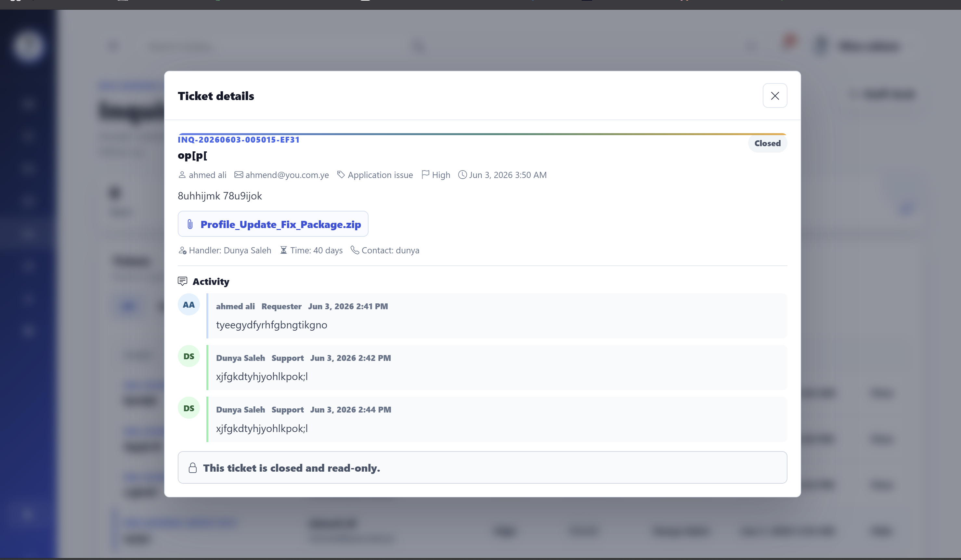The width and height of the screenshot is (961, 560).
Task: Click the Requester role label
Action: tap(281, 307)
